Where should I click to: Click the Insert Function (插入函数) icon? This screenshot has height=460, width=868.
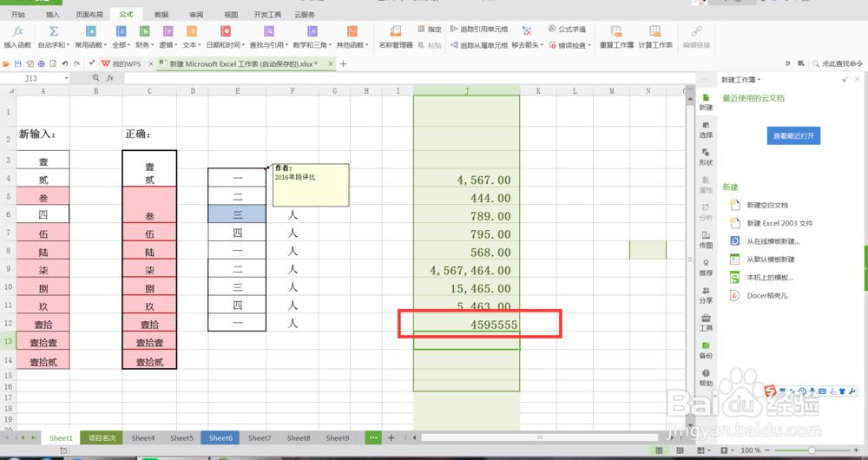click(18, 31)
